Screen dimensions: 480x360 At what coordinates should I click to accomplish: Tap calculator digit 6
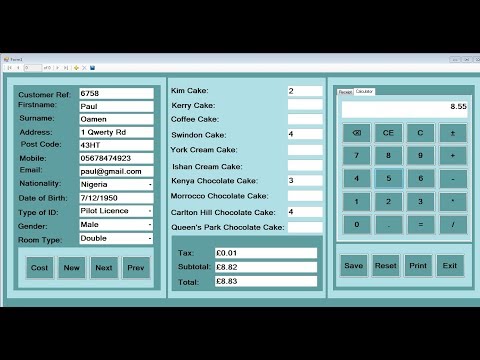pos(420,178)
